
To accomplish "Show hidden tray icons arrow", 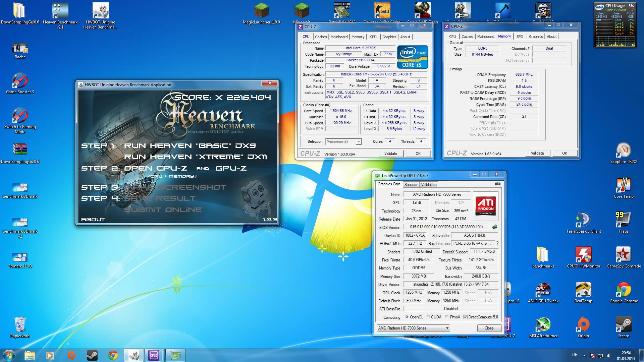I will pyautogui.click(x=584, y=356).
